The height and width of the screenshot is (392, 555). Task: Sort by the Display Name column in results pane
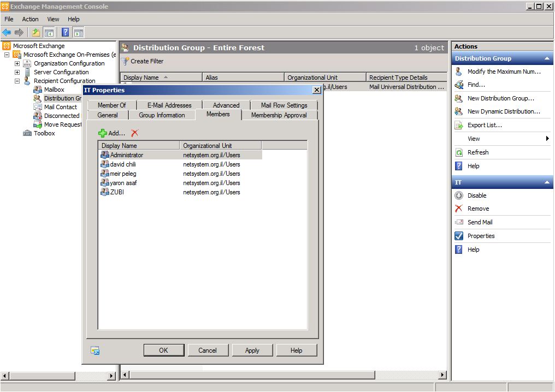tap(161, 77)
